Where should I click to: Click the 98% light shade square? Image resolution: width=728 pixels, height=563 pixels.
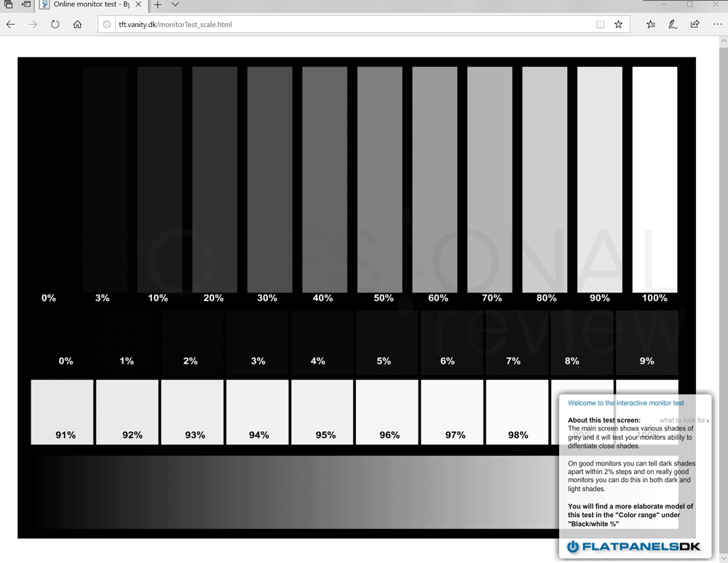click(x=517, y=412)
